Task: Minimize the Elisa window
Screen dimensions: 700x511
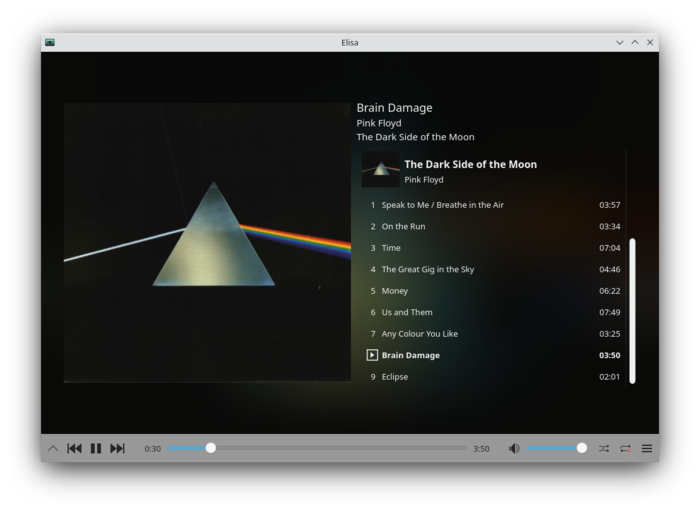Action: point(620,42)
